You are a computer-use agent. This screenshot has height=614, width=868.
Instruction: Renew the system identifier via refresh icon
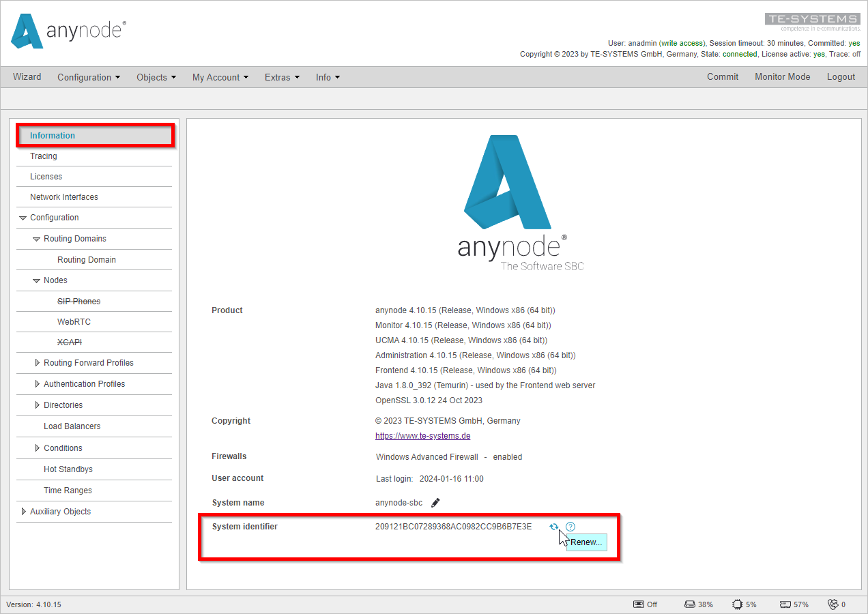pyautogui.click(x=553, y=527)
